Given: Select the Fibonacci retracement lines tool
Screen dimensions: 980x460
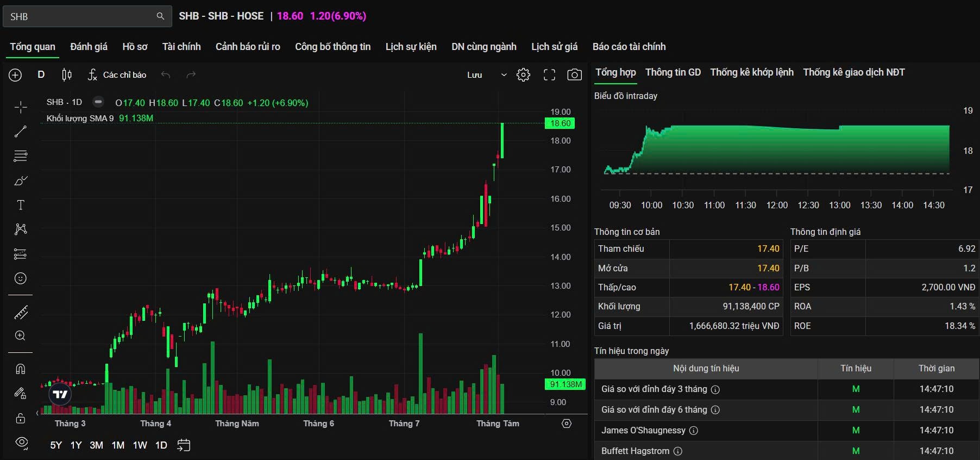Looking at the screenshot, I should tap(21, 156).
